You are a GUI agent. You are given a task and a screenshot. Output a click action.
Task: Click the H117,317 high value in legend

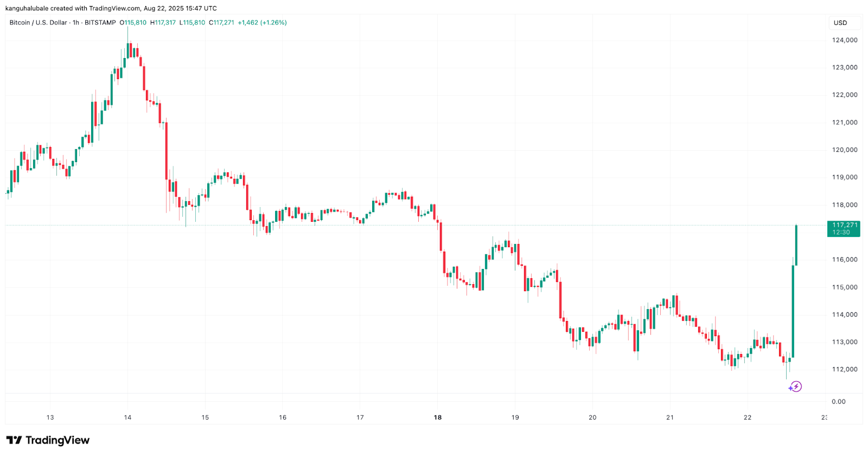pos(163,23)
